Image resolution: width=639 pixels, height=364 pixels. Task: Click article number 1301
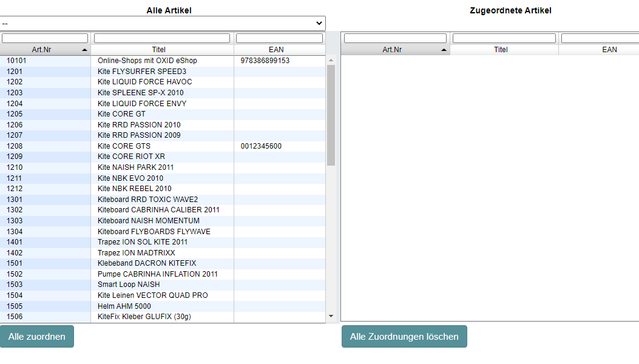click(x=15, y=200)
